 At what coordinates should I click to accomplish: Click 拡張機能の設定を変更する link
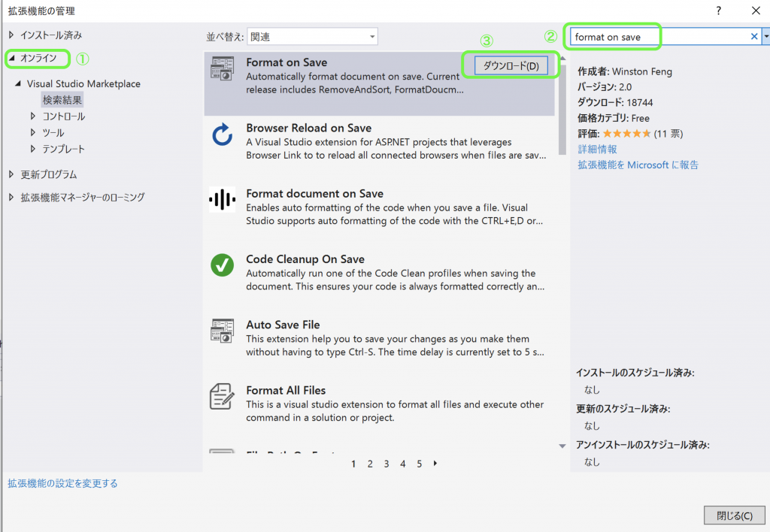(62, 485)
